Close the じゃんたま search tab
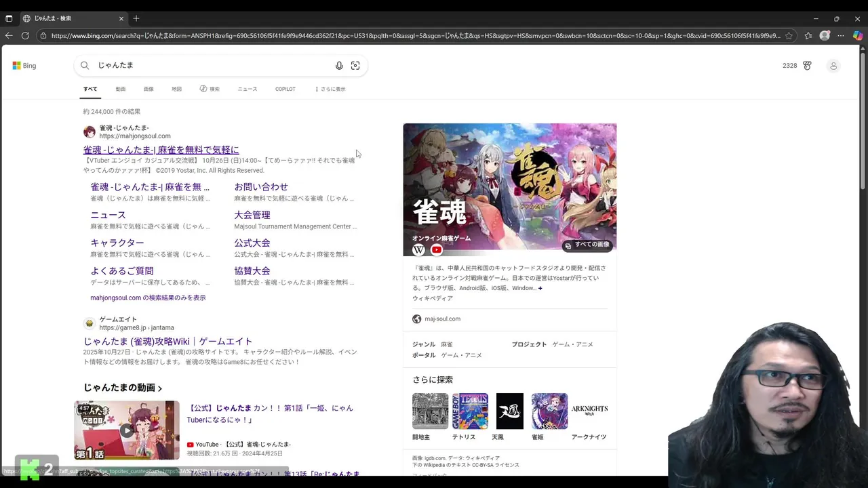Viewport: 868px width, 488px height. pyautogui.click(x=121, y=18)
